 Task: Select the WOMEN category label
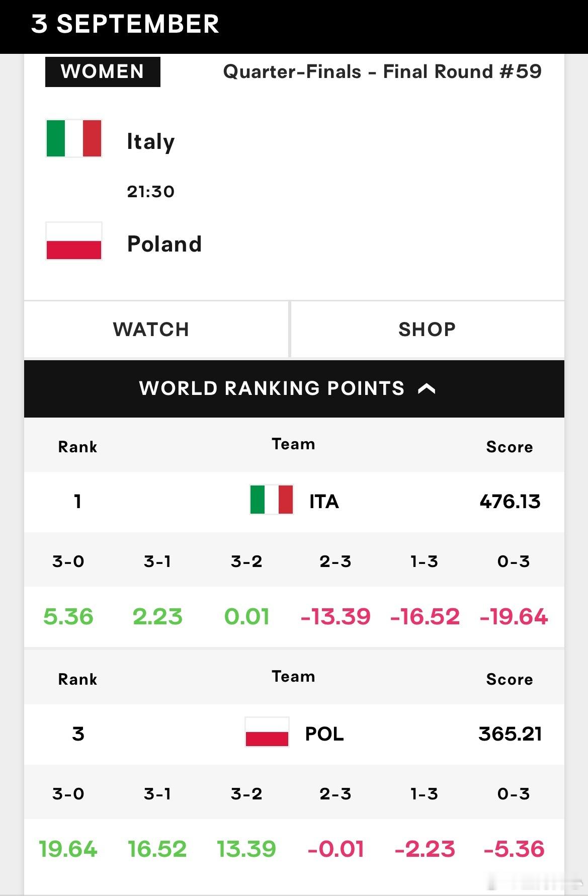(x=103, y=72)
